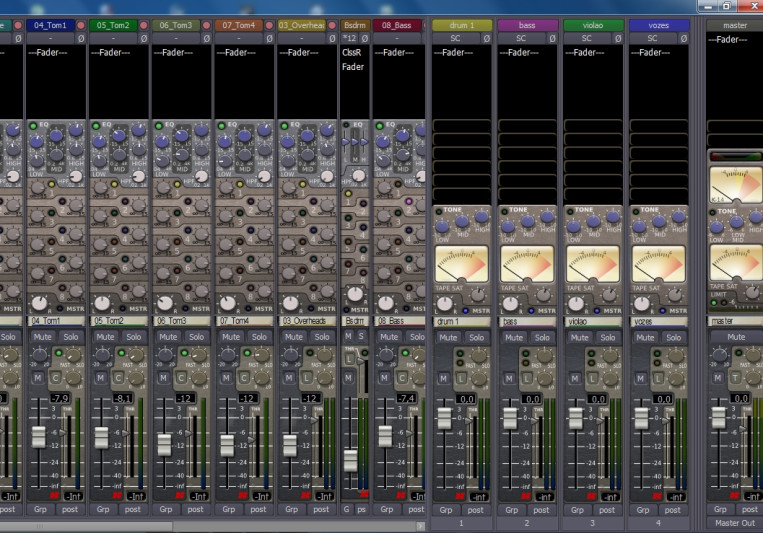Click the pan knob on 04_Tom1
Viewport: 763px width, 533px height.
coord(39,303)
